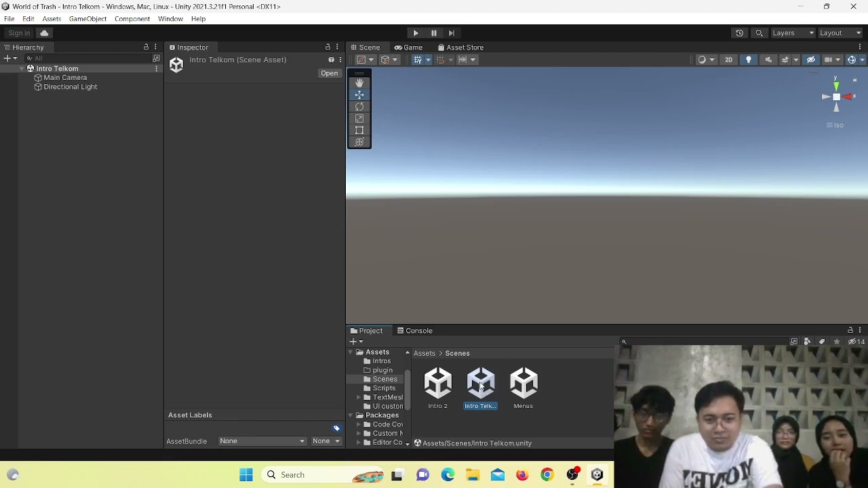Click the Sign in button
The image size is (868, 488).
pyautogui.click(x=19, y=33)
